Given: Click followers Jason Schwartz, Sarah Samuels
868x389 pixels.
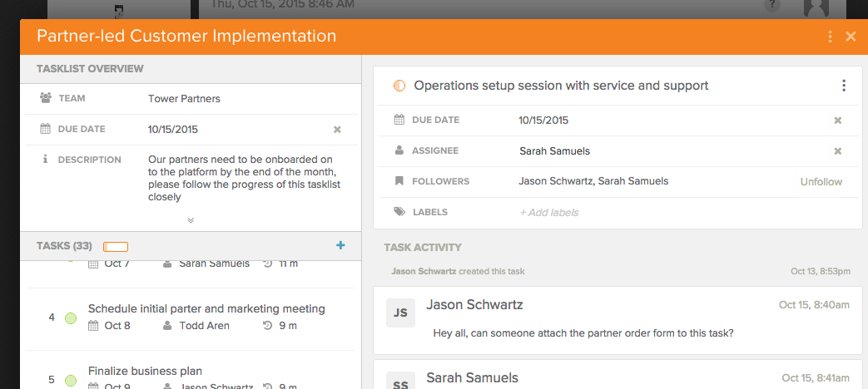Looking at the screenshot, I should click(593, 181).
